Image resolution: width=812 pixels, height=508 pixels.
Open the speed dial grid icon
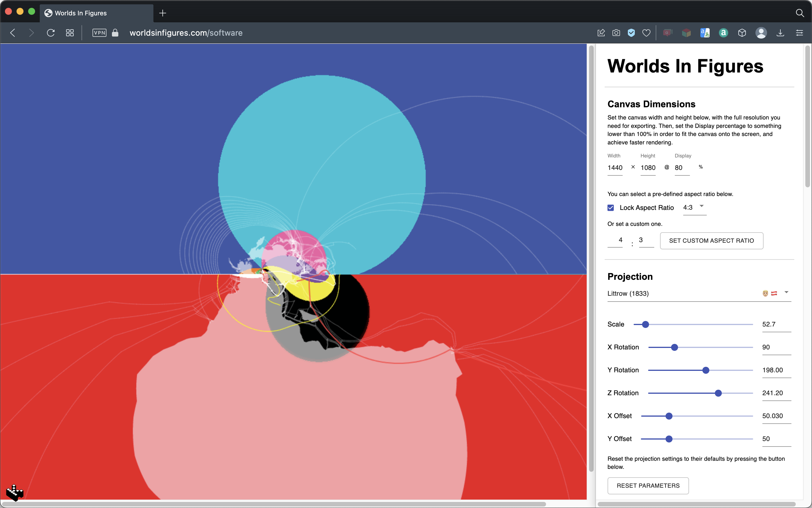[70, 32]
